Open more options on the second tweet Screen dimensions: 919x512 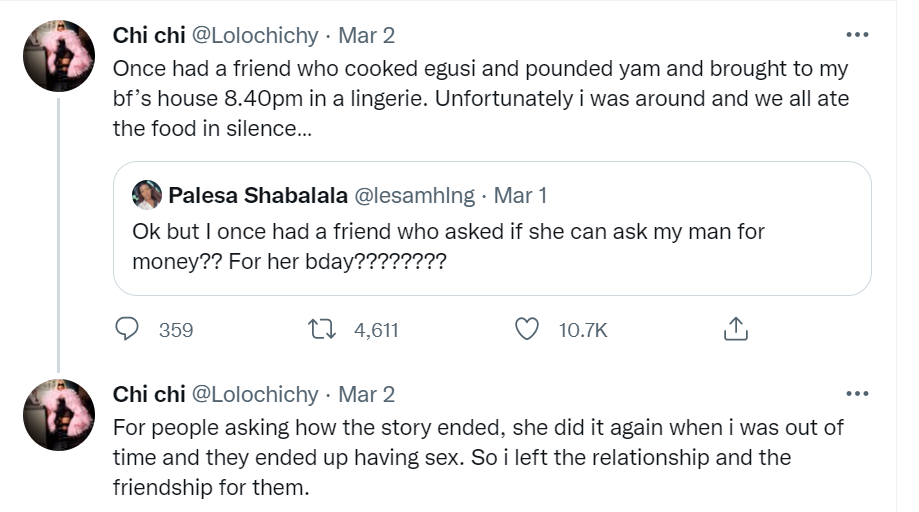[857, 393]
